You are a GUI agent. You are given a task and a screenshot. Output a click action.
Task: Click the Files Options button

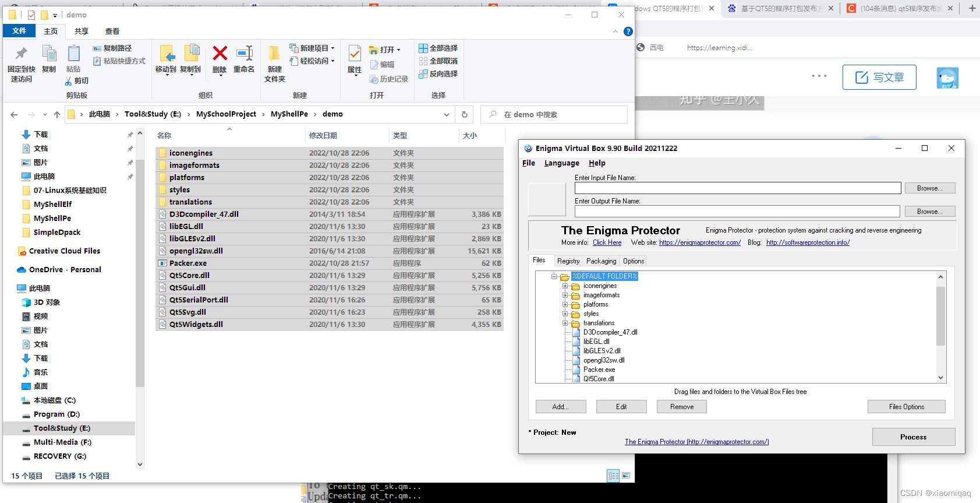(x=906, y=407)
